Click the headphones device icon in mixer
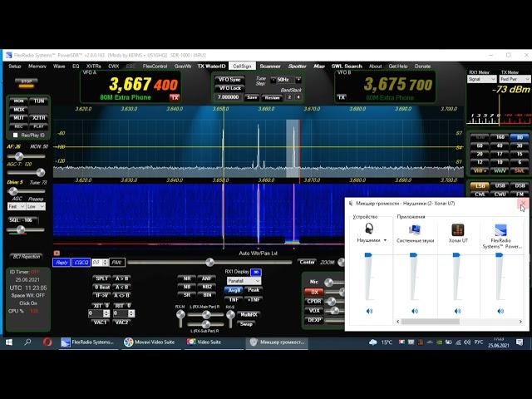This screenshot has height=399, width=532. tap(369, 229)
